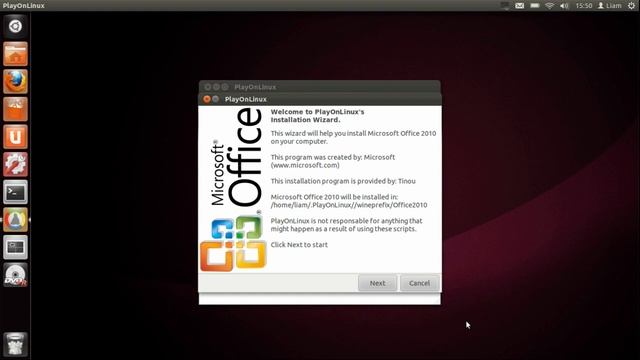This screenshot has height=360, width=640.
Task: Click 'provided by: Tinou' line
Action: (x=343, y=181)
